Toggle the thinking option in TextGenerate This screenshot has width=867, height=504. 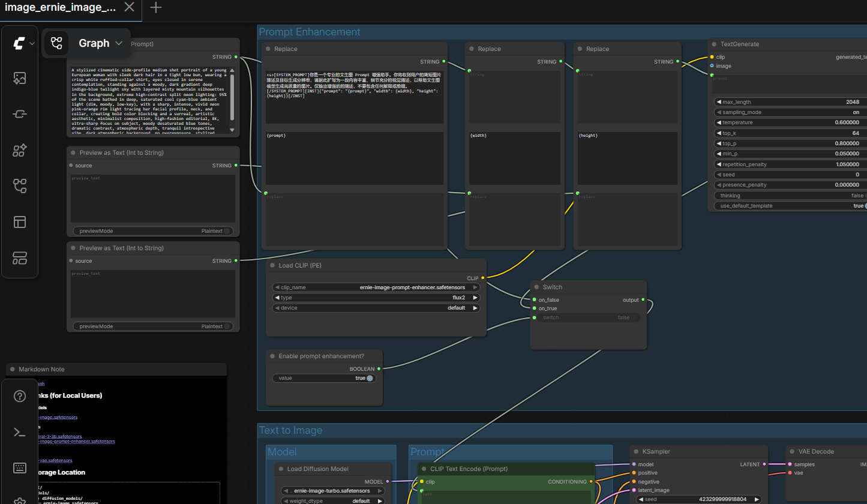pyautogui.click(x=790, y=196)
